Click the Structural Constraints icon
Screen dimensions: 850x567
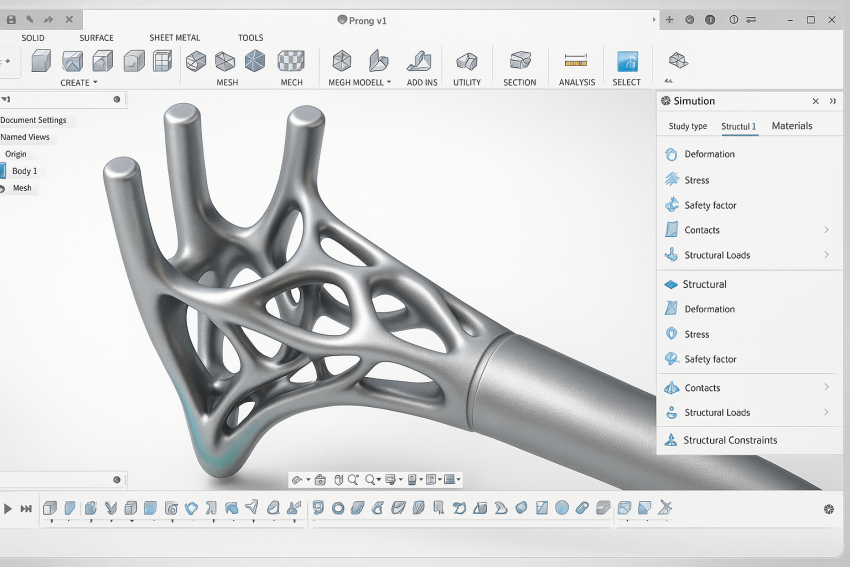click(x=671, y=440)
